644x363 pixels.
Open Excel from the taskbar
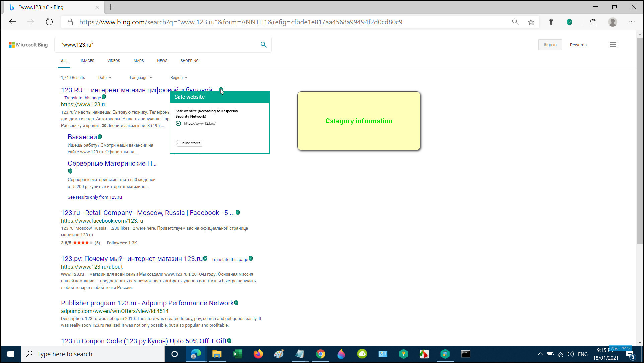pyautogui.click(x=237, y=354)
